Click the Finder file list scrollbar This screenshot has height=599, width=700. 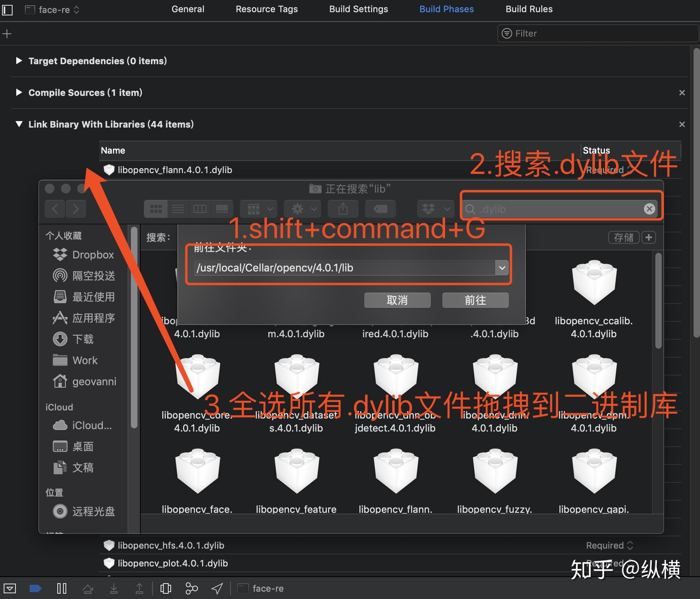click(x=659, y=301)
